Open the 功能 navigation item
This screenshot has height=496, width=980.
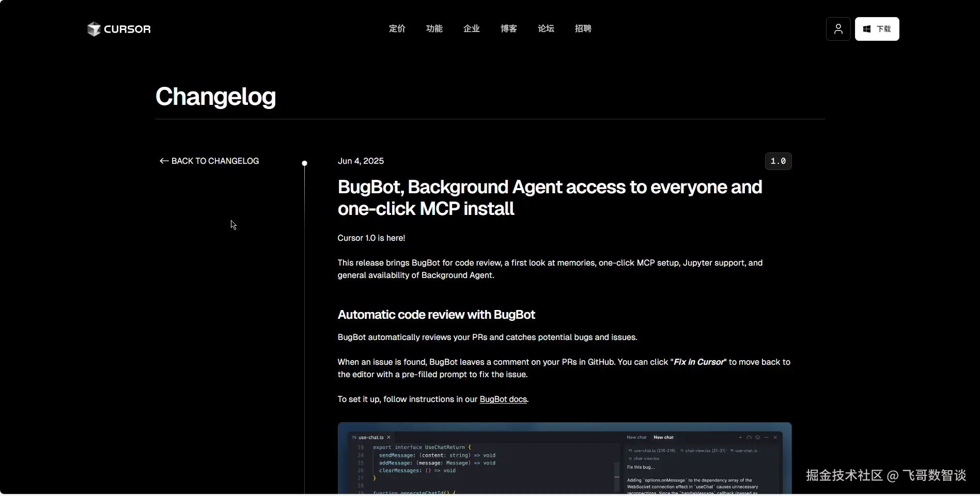click(434, 29)
